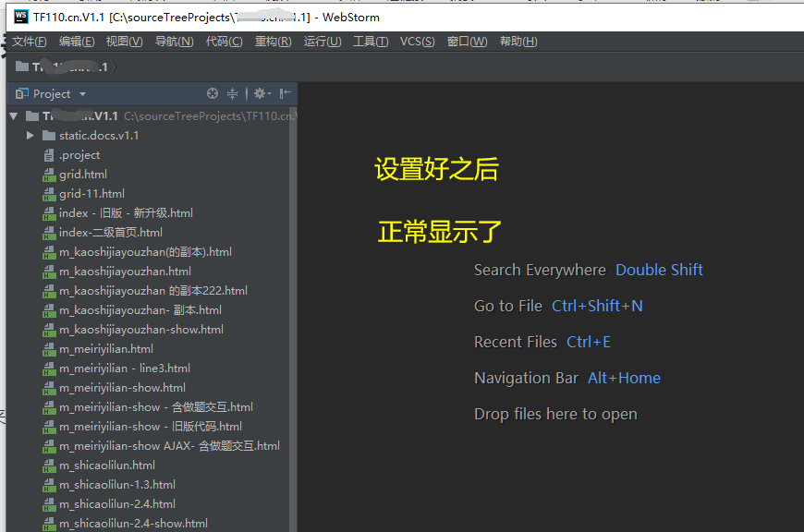This screenshot has height=532, width=804.
Task: Open the 代码(C) menu
Action: [224, 42]
